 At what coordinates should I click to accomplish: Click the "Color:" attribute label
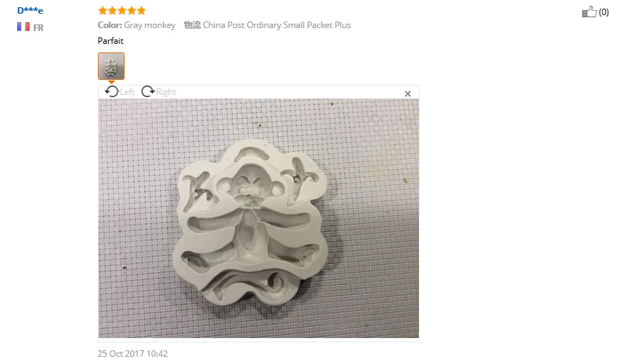(x=109, y=25)
